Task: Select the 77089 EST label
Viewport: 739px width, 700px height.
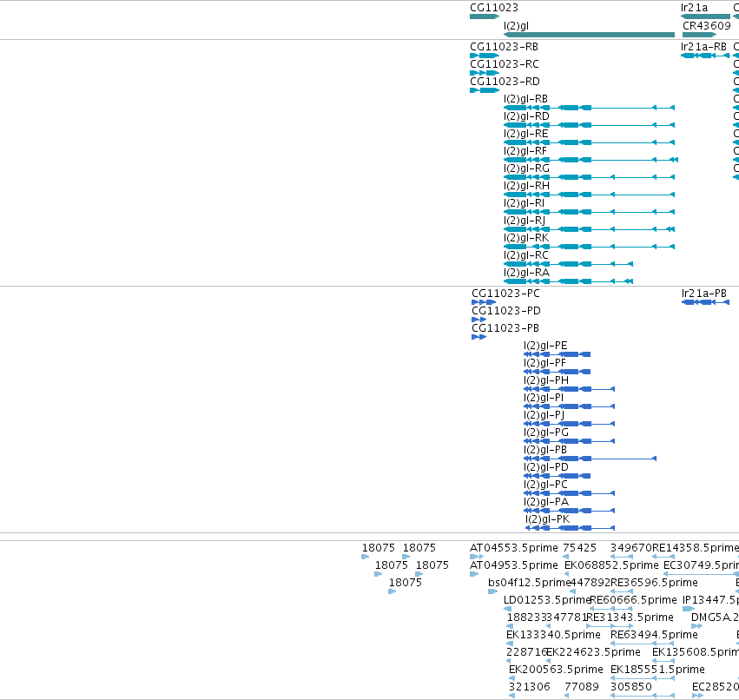Action: pos(582,687)
